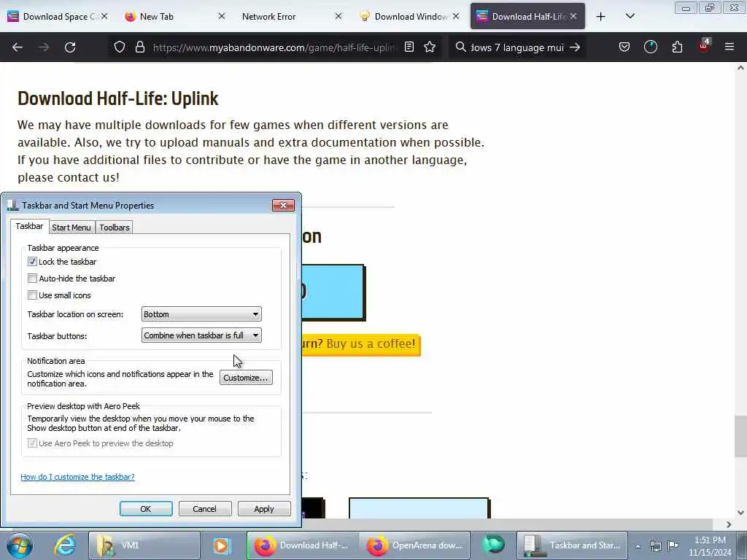Open the Start Menu tab in dialog

71,227
